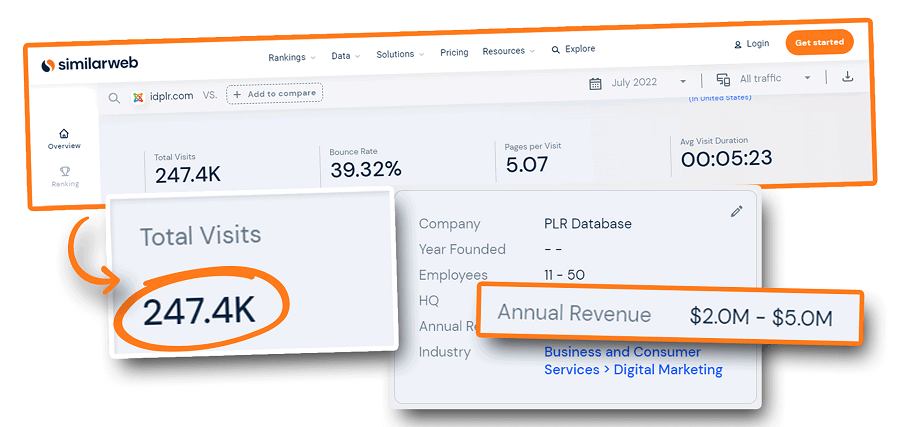Click the Get started button
Screen dimensions: 900x427
(x=820, y=42)
